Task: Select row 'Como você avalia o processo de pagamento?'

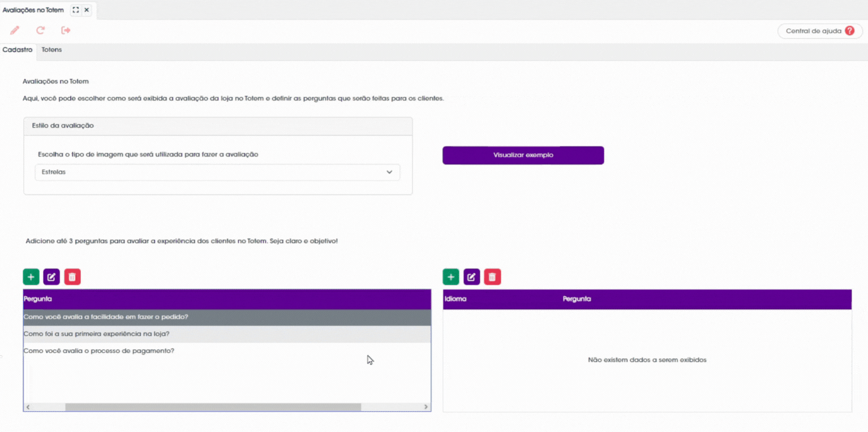Action: point(227,351)
